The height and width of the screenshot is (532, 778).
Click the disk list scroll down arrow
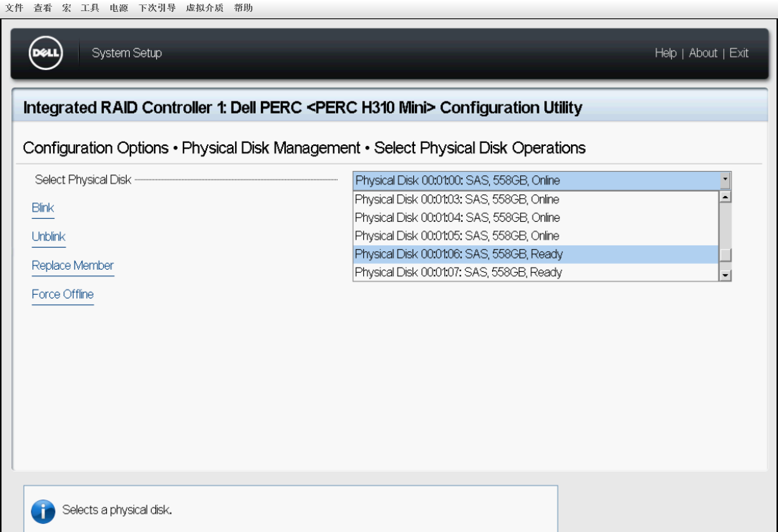pos(725,275)
